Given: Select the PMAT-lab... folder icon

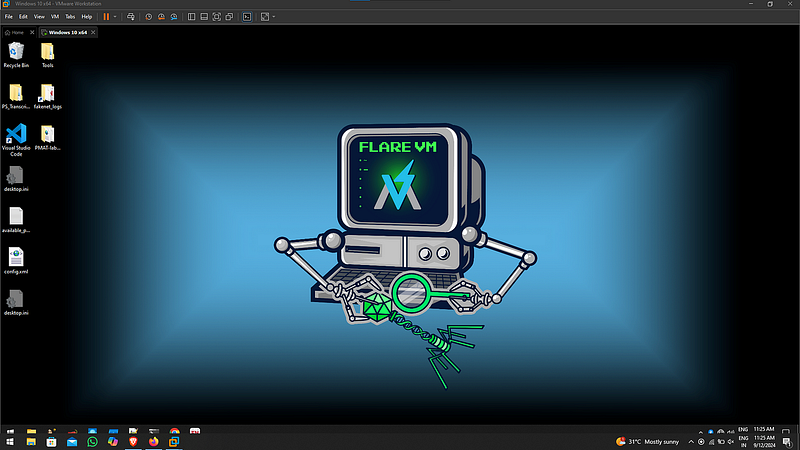Looking at the screenshot, I should tap(47, 138).
